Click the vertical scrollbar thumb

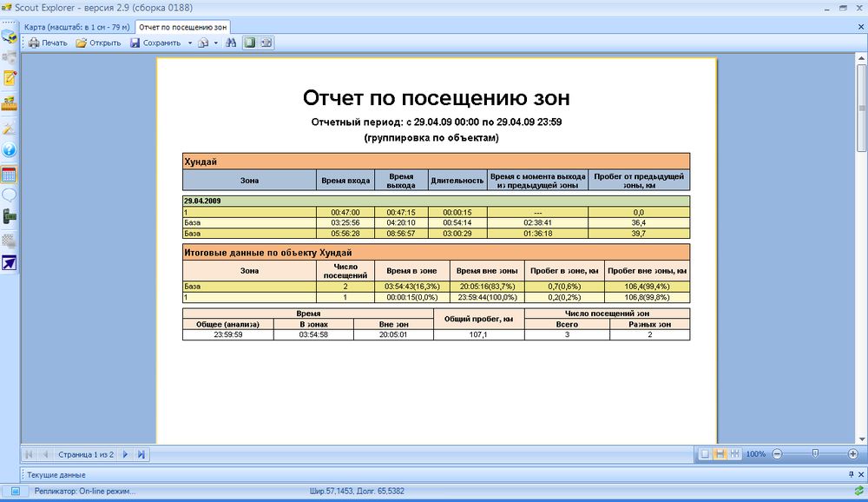coord(861,108)
